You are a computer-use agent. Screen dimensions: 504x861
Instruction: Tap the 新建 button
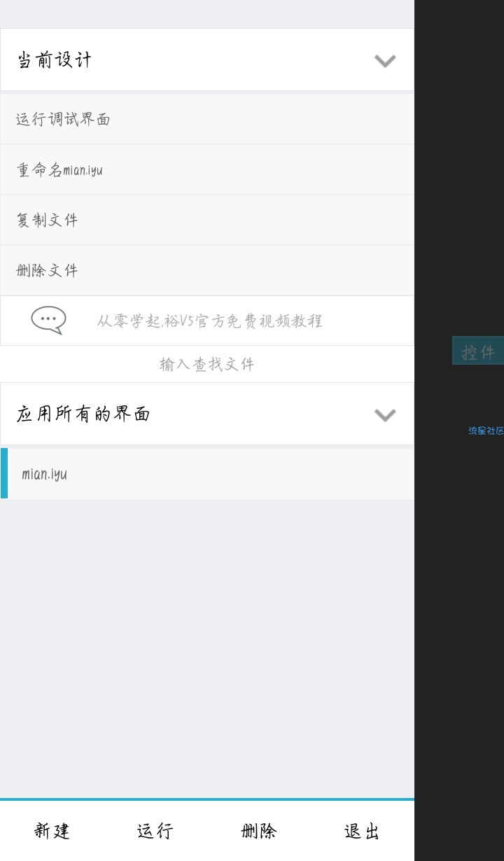coord(52,831)
